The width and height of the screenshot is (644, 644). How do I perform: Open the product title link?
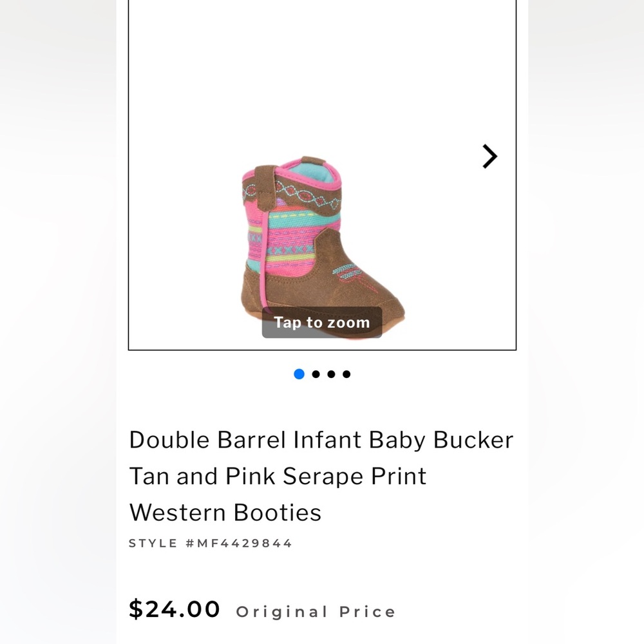coord(321,476)
